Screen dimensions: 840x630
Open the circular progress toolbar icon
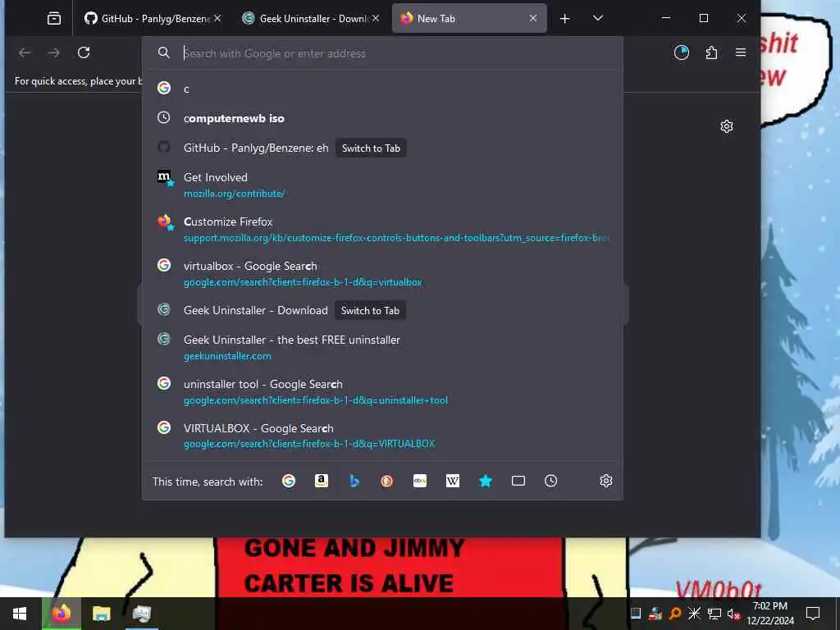(682, 52)
